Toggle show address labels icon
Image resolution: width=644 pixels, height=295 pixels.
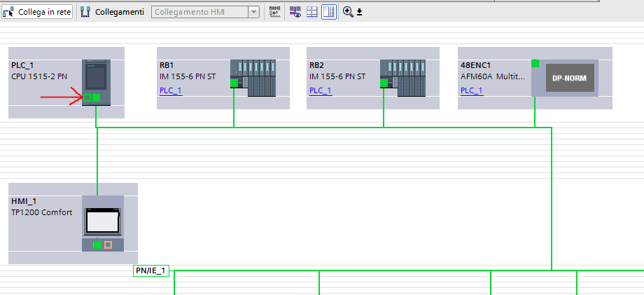pos(295,12)
